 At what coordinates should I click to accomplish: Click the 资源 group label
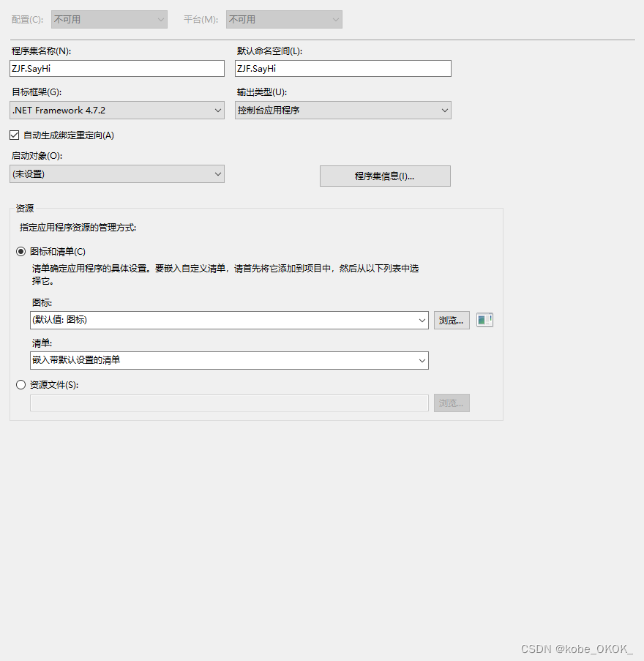[x=24, y=208]
